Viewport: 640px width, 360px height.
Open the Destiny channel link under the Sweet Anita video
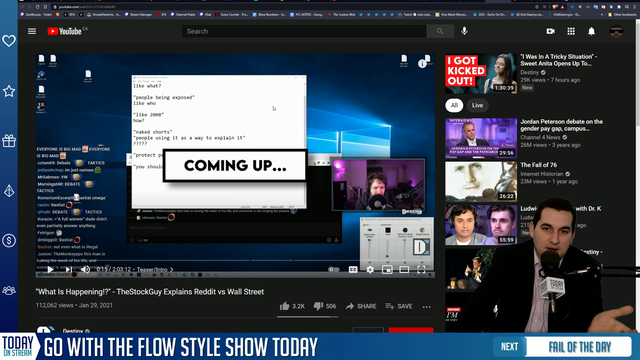529,72
